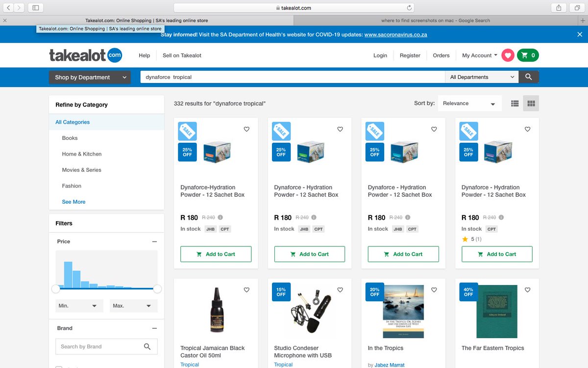Screen dimensions: 588x368
Task: Open the My Account dropdown
Action: (480, 55)
